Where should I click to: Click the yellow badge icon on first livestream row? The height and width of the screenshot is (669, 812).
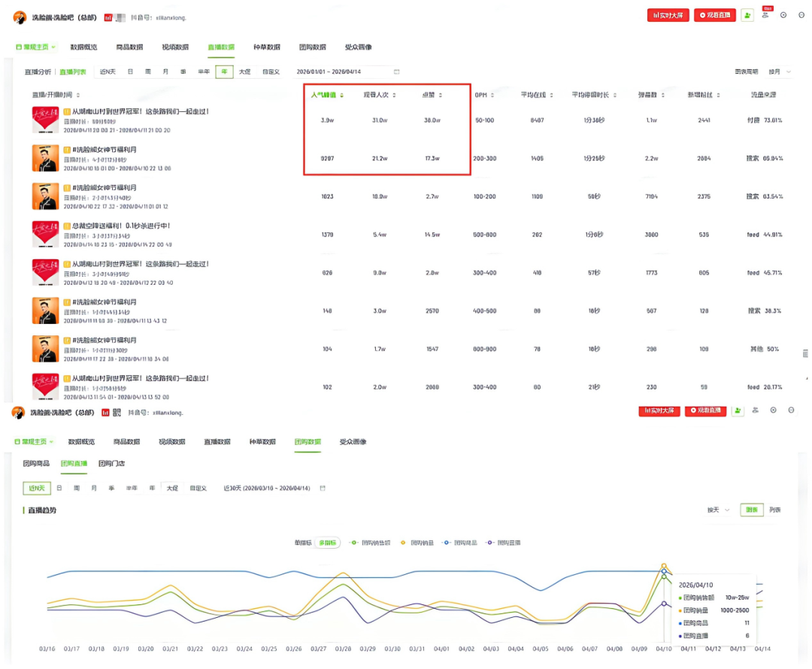(67, 112)
